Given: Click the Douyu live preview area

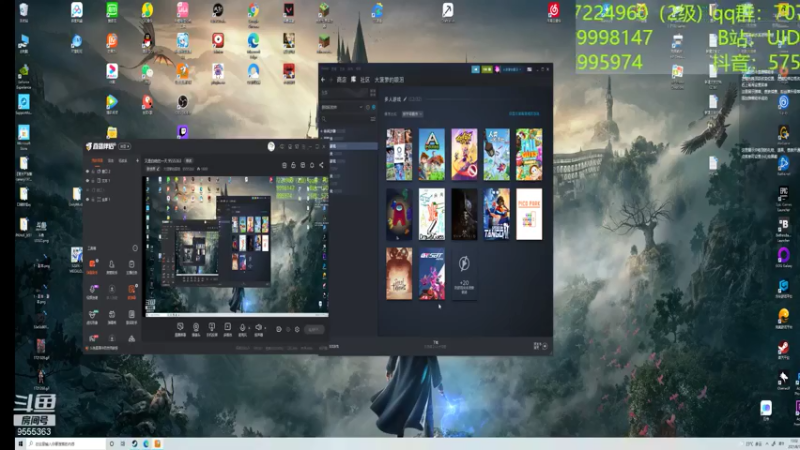Looking at the screenshot, I should click(x=236, y=246).
